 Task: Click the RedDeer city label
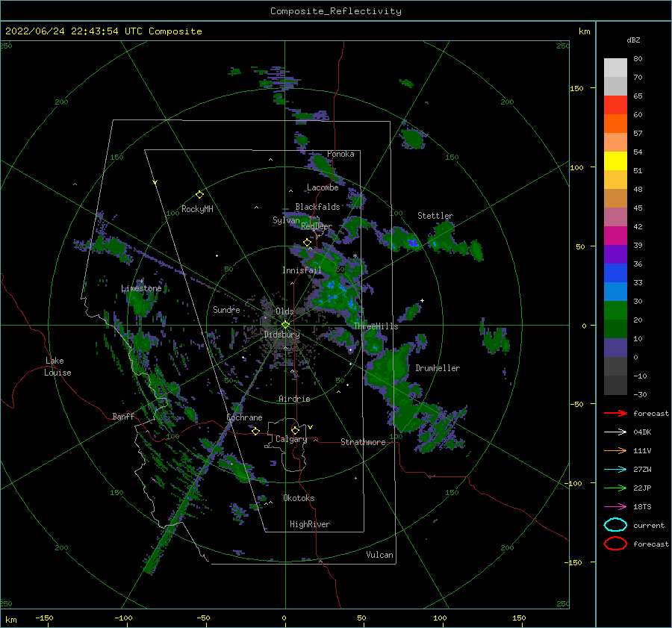[x=317, y=226]
